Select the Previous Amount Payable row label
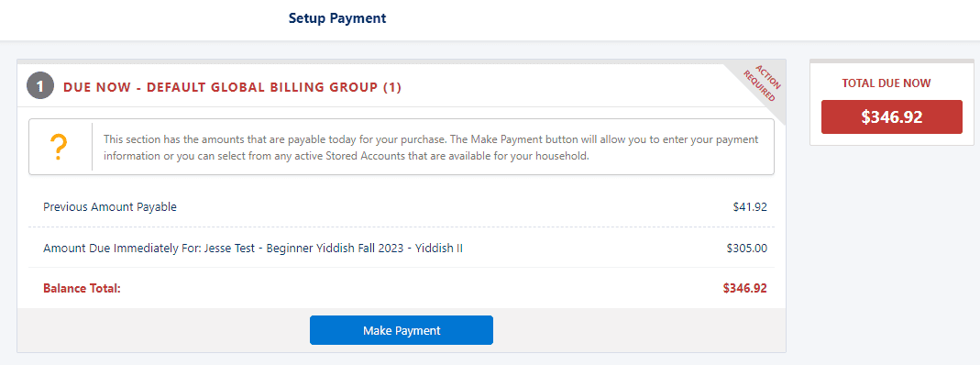The image size is (980, 365). click(110, 207)
